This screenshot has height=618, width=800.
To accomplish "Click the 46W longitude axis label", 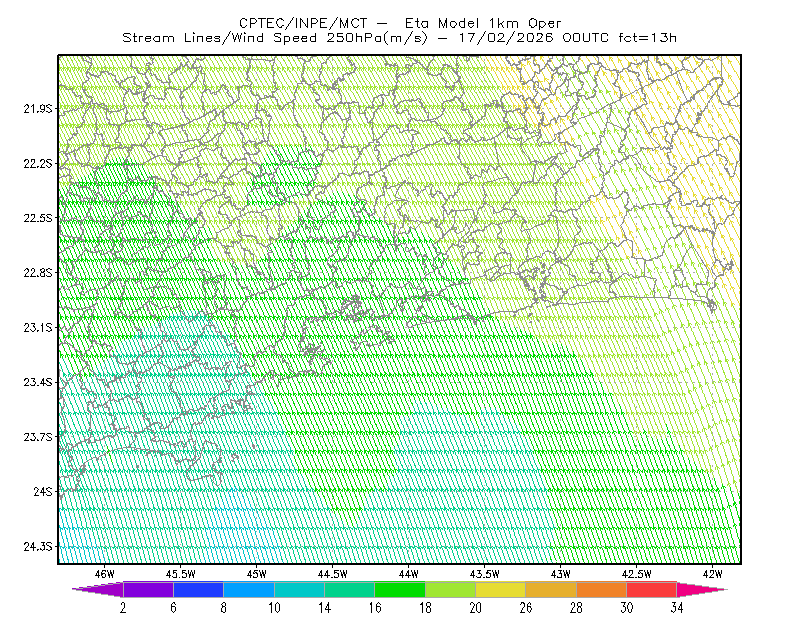I will click(105, 574).
